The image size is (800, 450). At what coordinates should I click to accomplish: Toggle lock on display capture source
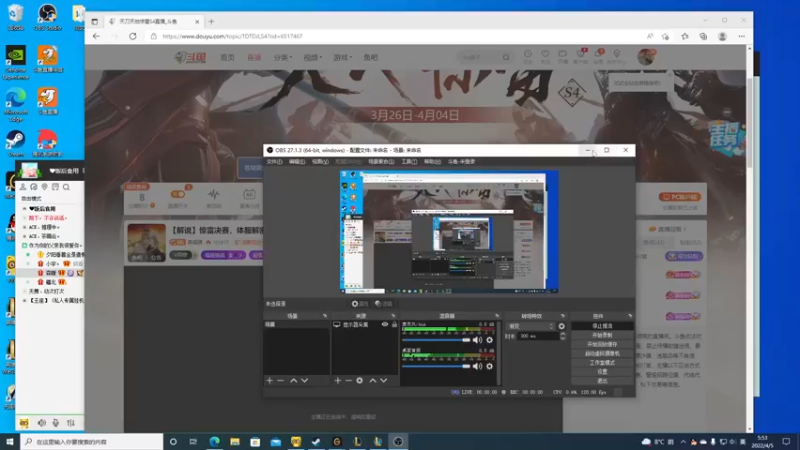(x=394, y=324)
